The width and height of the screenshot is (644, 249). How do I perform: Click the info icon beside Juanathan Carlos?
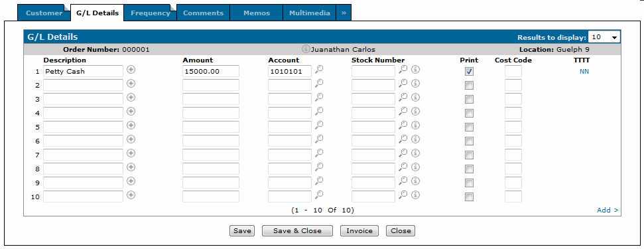click(x=306, y=49)
